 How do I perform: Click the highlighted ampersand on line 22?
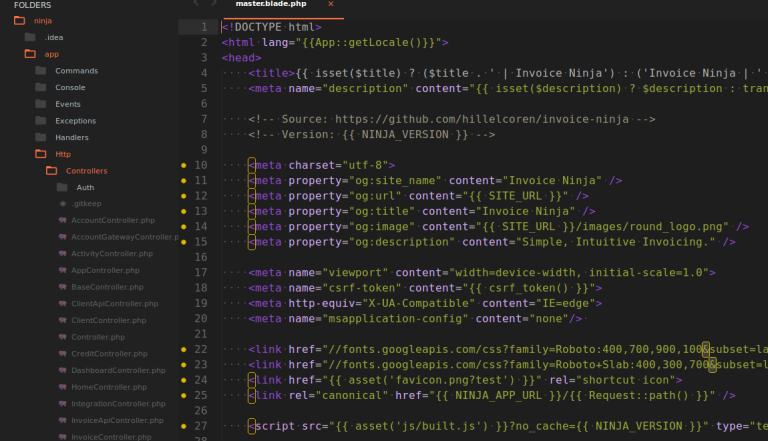click(x=706, y=349)
